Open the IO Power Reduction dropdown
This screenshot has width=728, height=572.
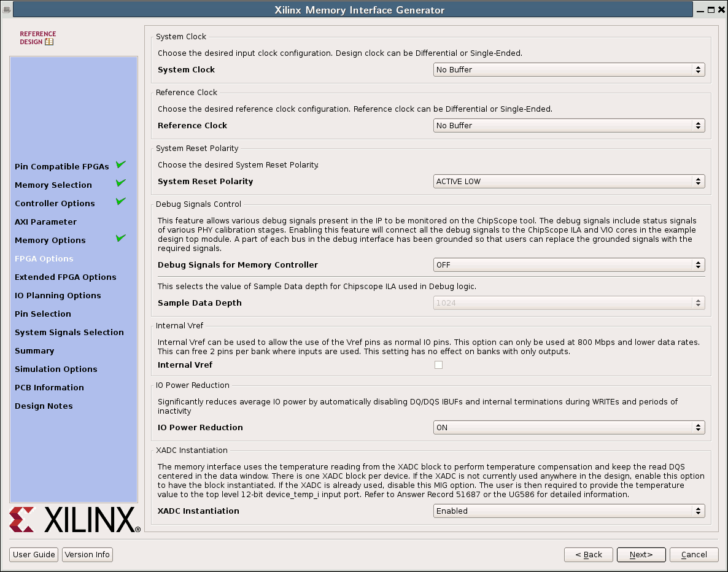click(569, 427)
